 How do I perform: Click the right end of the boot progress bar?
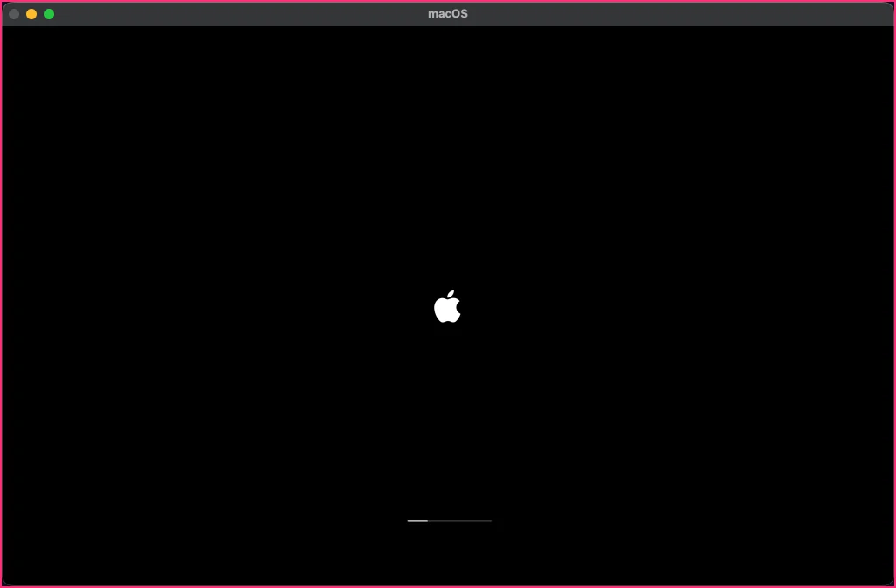point(490,521)
